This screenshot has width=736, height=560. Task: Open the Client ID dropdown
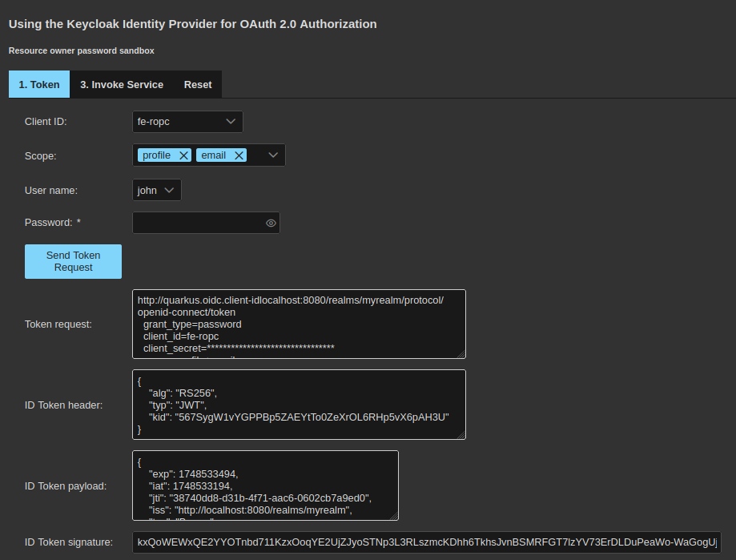pyautogui.click(x=187, y=122)
